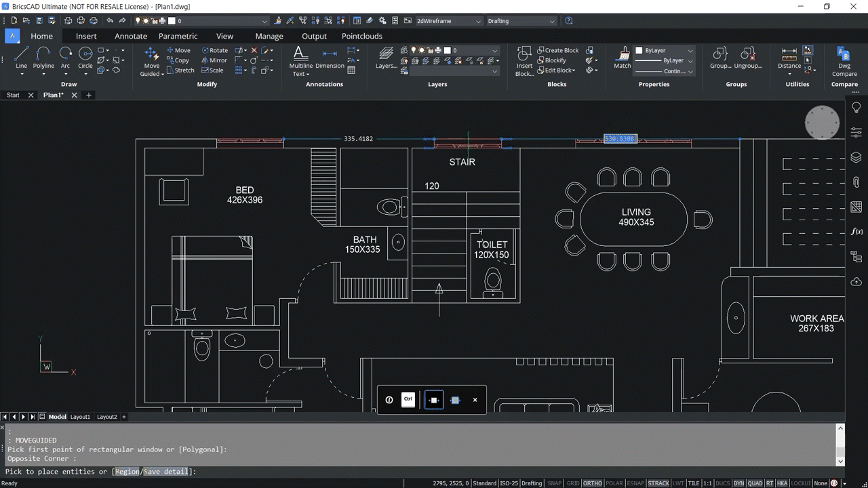Click Blockify in the Blocks panel
This screenshot has height=488, width=868.
[x=554, y=60]
